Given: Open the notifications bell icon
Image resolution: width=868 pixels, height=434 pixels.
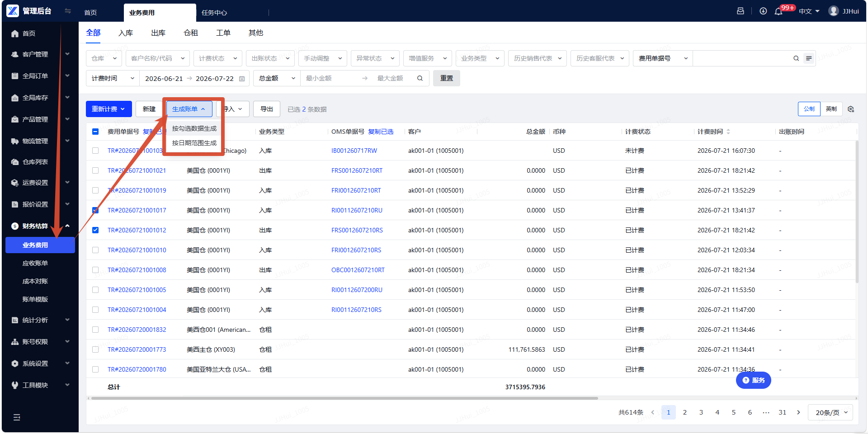Looking at the screenshot, I should tap(778, 11).
